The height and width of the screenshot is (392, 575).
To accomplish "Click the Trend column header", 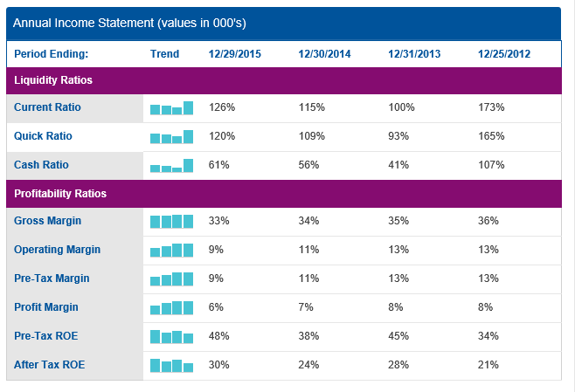I will [x=164, y=54].
